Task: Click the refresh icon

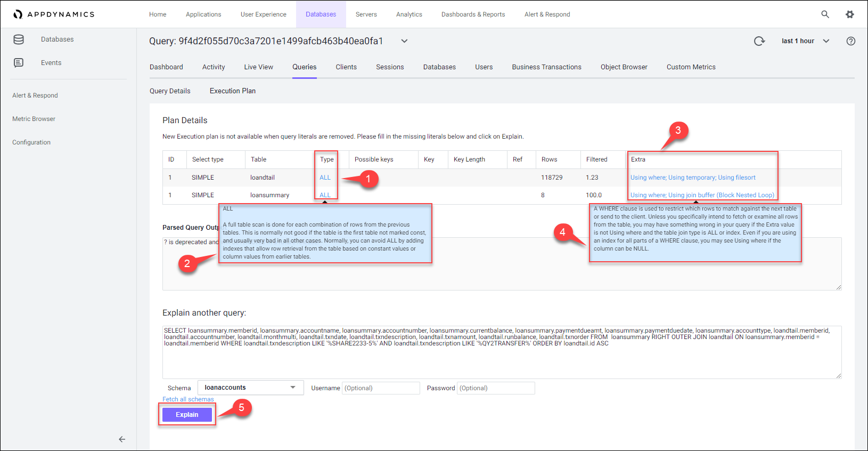Action: [x=759, y=41]
